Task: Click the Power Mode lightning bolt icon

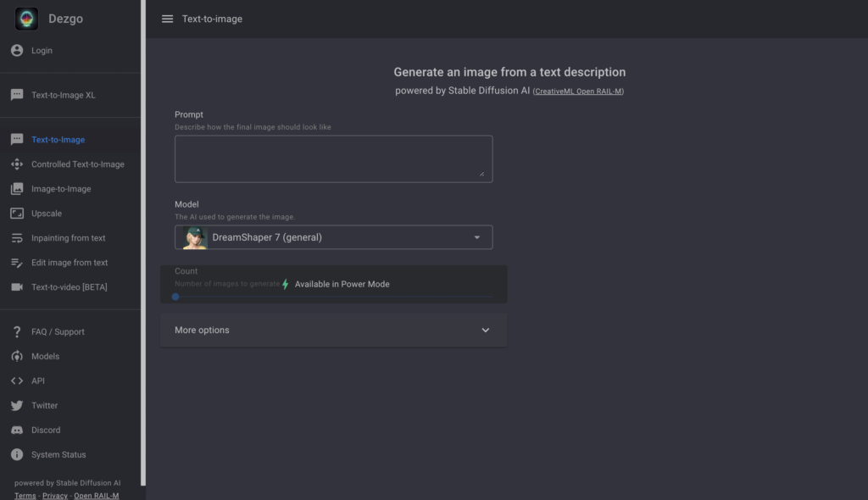Action: [x=286, y=284]
